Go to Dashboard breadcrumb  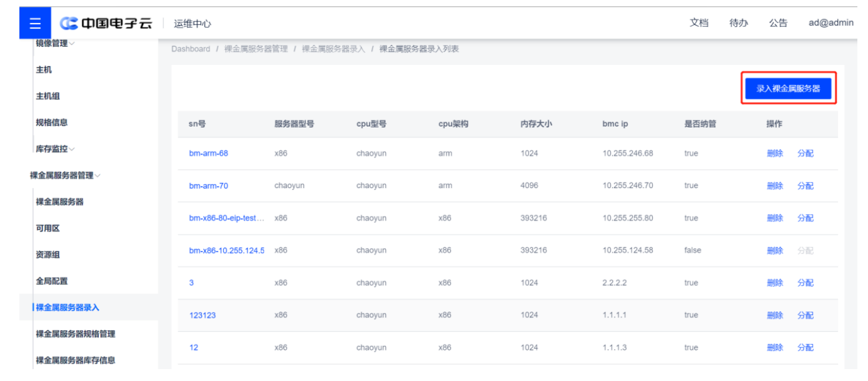191,49
